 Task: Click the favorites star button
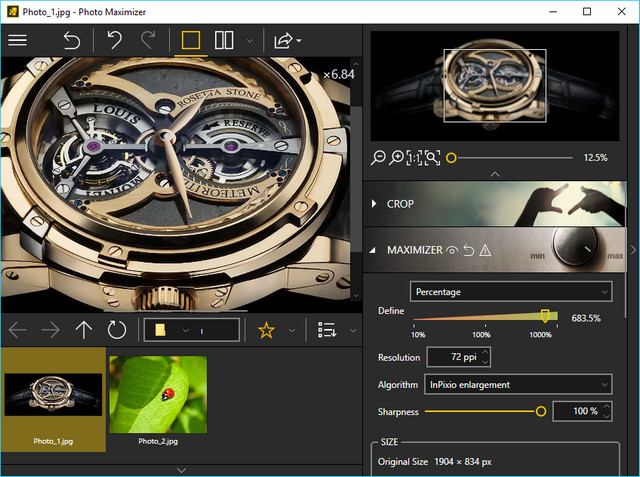tap(266, 330)
